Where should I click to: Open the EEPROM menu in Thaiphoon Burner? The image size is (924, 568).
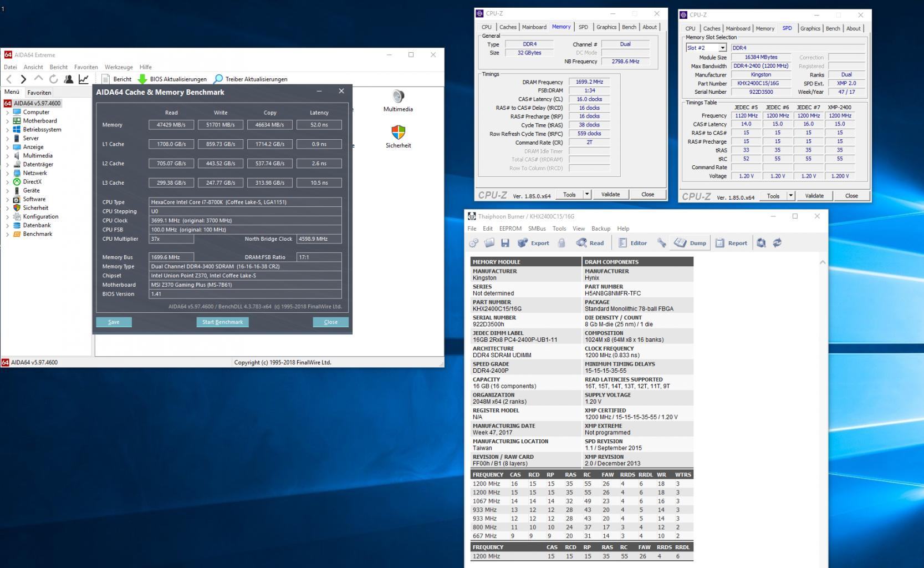tap(511, 229)
